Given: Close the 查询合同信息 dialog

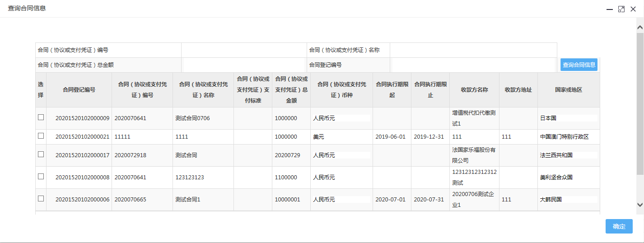Looking at the screenshot, I should [x=633, y=9].
